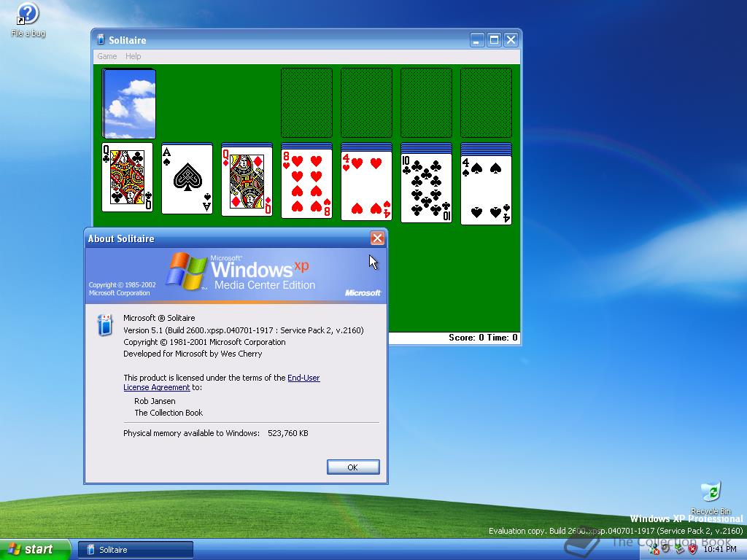Select the 4 of Spades card

(487, 190)
